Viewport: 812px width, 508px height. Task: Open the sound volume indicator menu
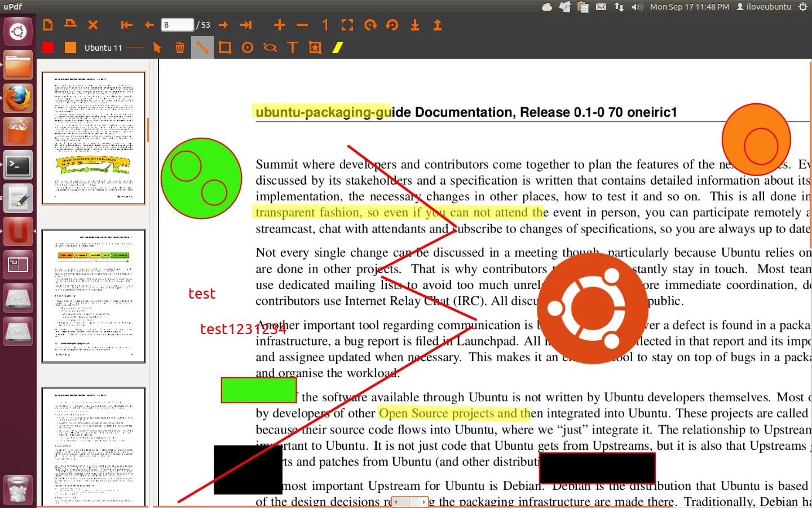pyautogui.click(x=637, y=7)
